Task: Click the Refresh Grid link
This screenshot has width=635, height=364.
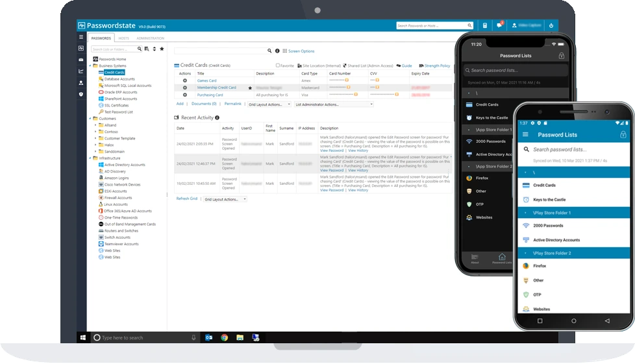Action: click(x=187, y=199)
